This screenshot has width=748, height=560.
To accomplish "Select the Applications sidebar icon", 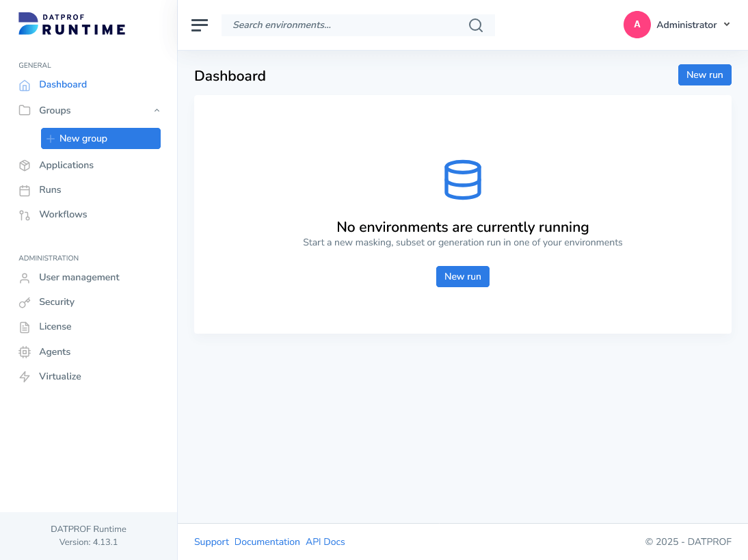I will [x=24, y=165].
